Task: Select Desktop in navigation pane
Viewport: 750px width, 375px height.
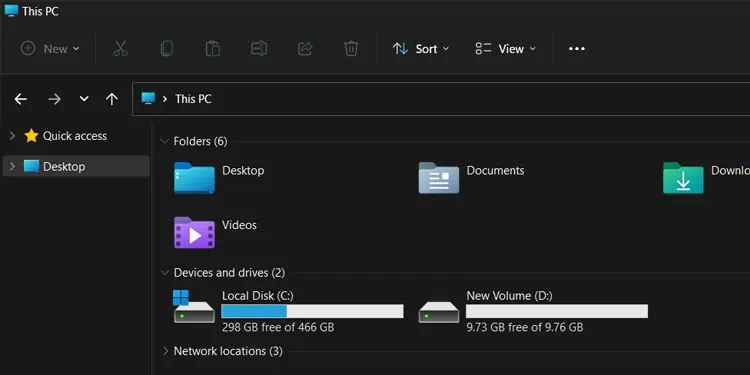Action: coord(64,166)
